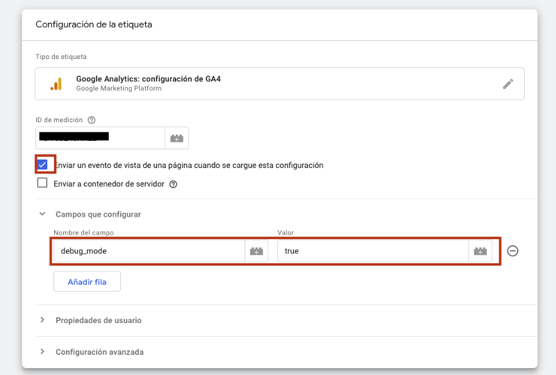556x375 pixels.
Task: Click Nombre del campo label
Action: [84, 233]
